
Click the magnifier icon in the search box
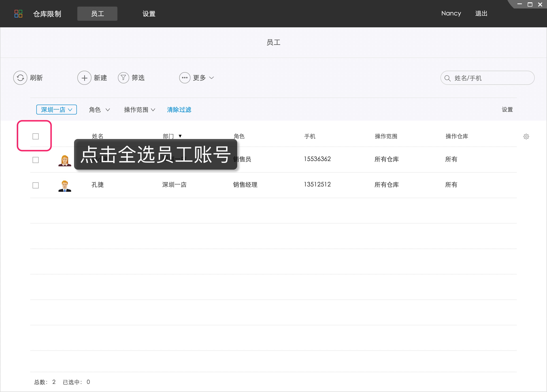448,78
